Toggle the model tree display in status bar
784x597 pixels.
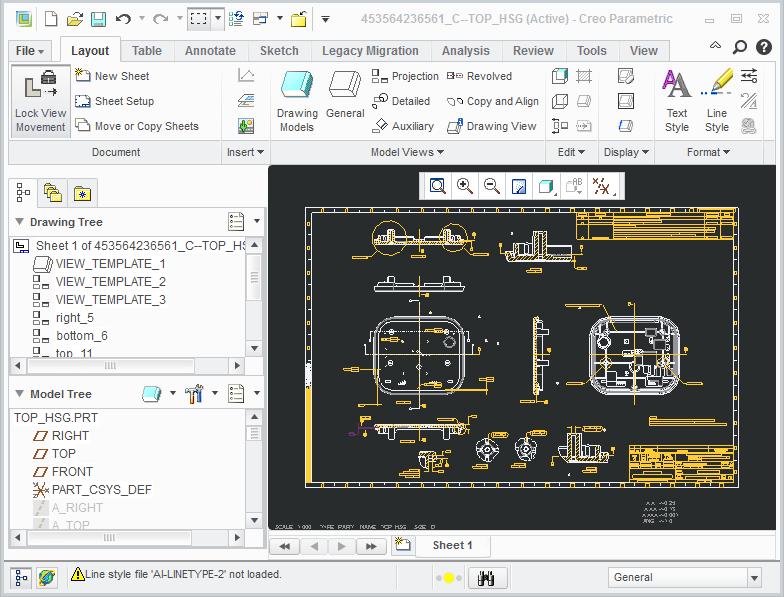tap(21, 578)
